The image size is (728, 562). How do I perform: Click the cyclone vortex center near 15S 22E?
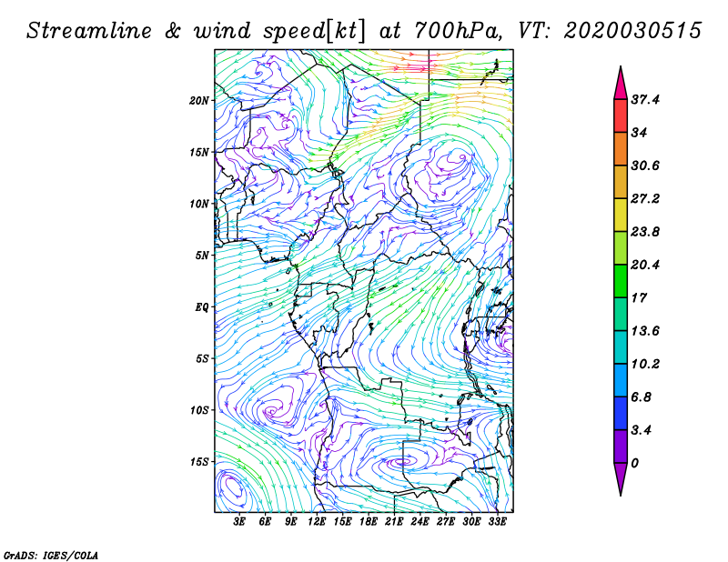pos(402,461)
